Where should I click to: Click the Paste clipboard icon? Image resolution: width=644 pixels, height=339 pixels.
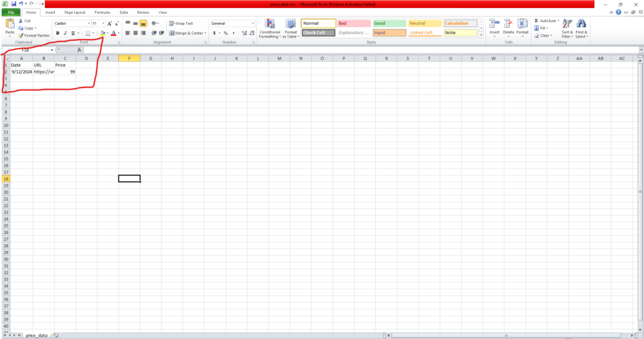[9, 25]
